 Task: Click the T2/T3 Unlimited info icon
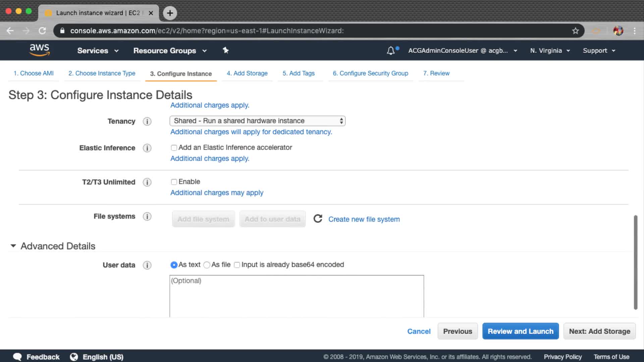point(147,182)
